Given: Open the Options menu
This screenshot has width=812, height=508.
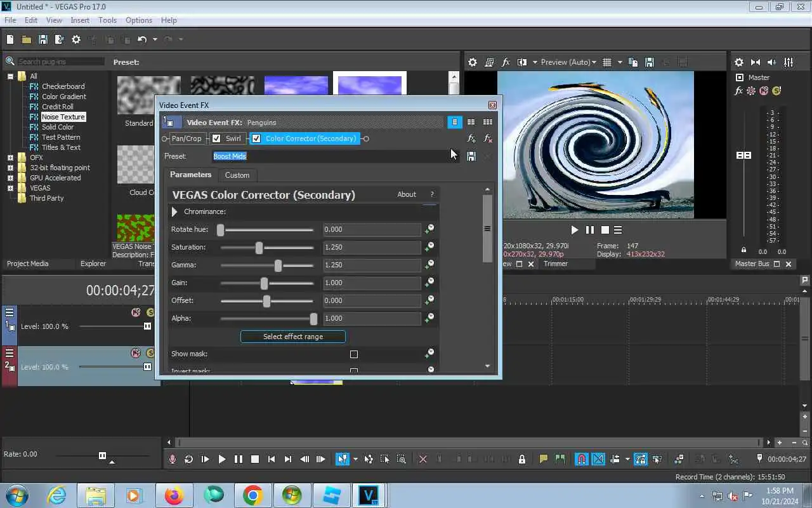Looking at the screenshot, I should click(x=138, y=20).
